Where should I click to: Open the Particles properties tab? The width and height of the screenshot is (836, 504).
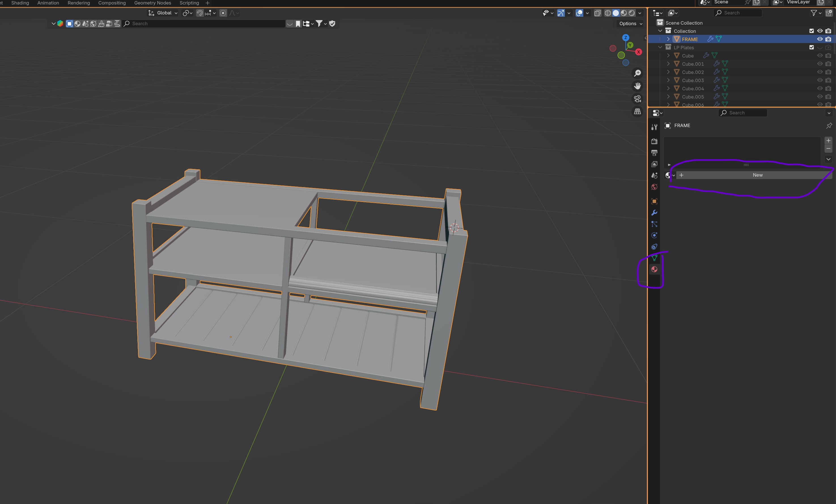click(654, 224)
